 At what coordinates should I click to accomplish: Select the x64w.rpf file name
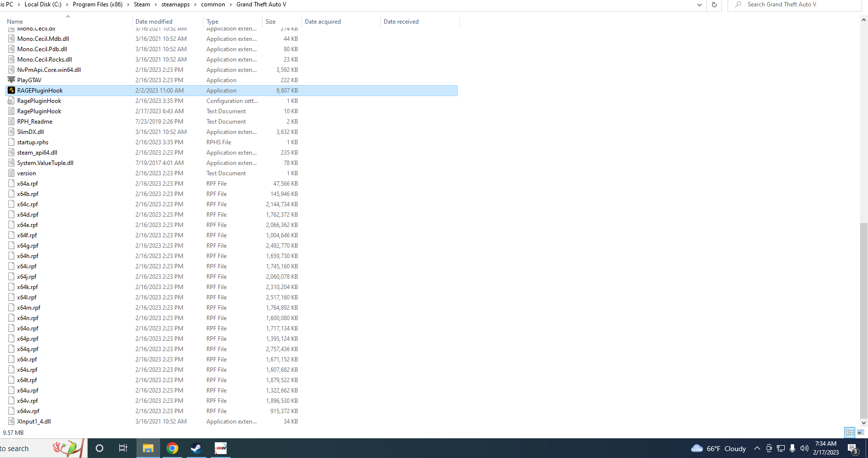pos(28,411)
